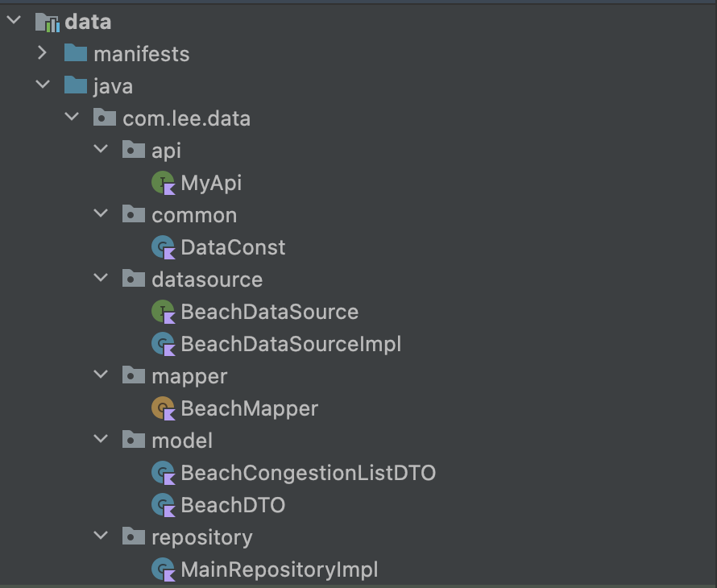Click the api package folder icon
Image resolution: width=717 pixels, height=588 pixels.
pos(134,150)
